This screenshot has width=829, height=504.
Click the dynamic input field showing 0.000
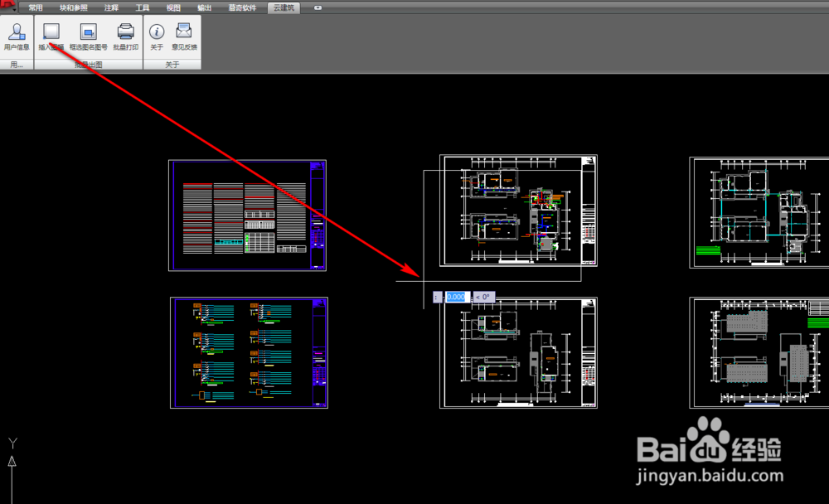[x=457, y=298]
